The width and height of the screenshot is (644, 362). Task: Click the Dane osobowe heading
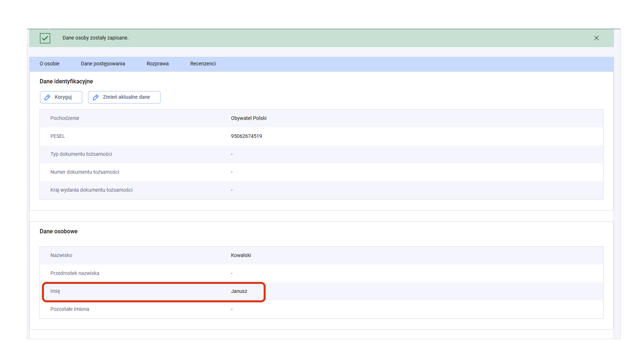pos(58,231)
